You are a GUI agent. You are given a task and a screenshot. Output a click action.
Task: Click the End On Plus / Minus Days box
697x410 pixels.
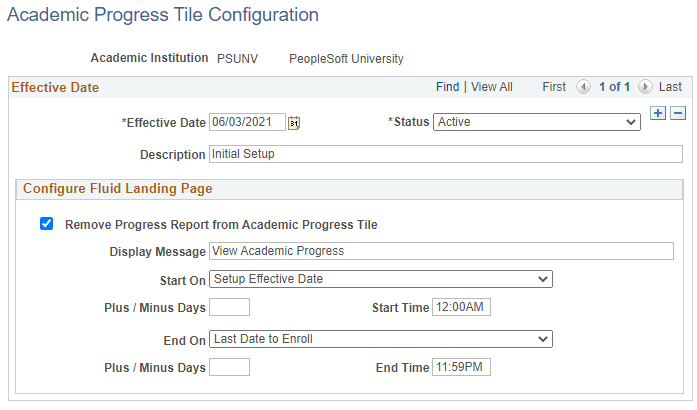tap(229, 367)
